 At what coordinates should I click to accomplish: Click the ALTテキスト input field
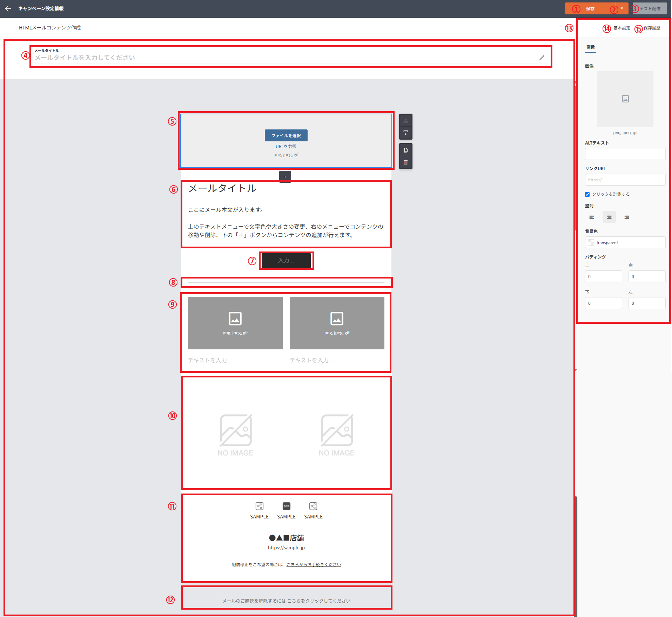625,154
